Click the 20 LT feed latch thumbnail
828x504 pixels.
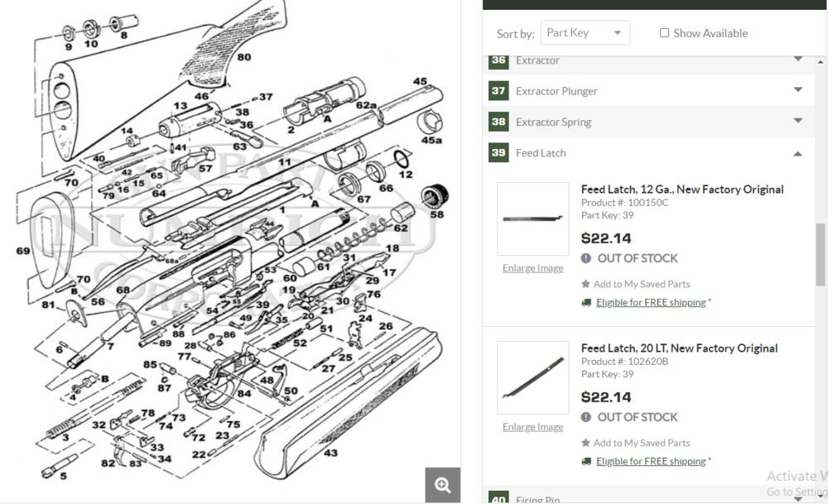point(532,377)
